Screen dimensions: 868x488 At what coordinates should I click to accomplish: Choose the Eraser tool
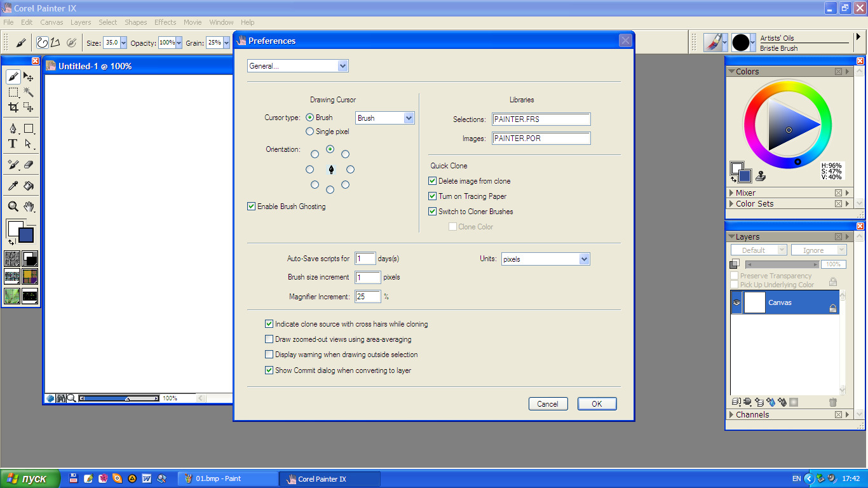click(x=29, y=165)
